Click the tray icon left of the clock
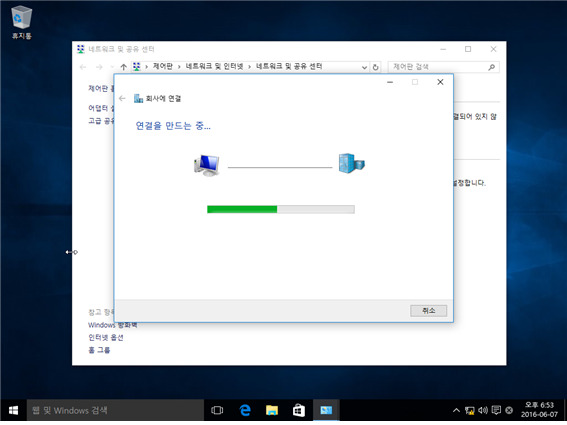The image size is (567, 425). tap(509, 410)
